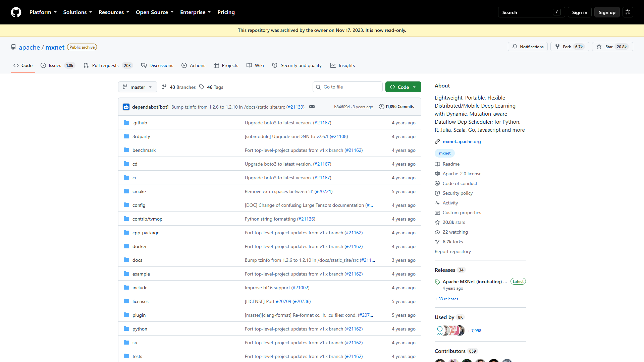This screenshot has height=362, width=644.
Task: Switch to the Pull requests tab
Action: (x=108, y=66)
